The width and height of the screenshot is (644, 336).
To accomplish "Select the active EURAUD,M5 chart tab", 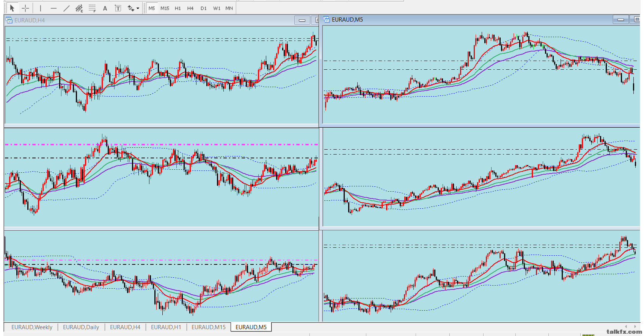I will click(x=251, y=327).
